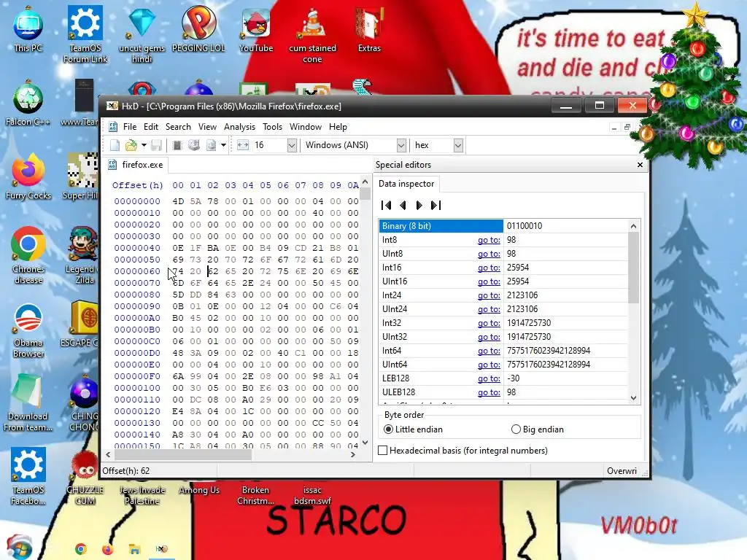747x560 pixels.
Task: Open the bytes per row 16 dropdown
Action: pyautogui.click(x=292, y=145)
